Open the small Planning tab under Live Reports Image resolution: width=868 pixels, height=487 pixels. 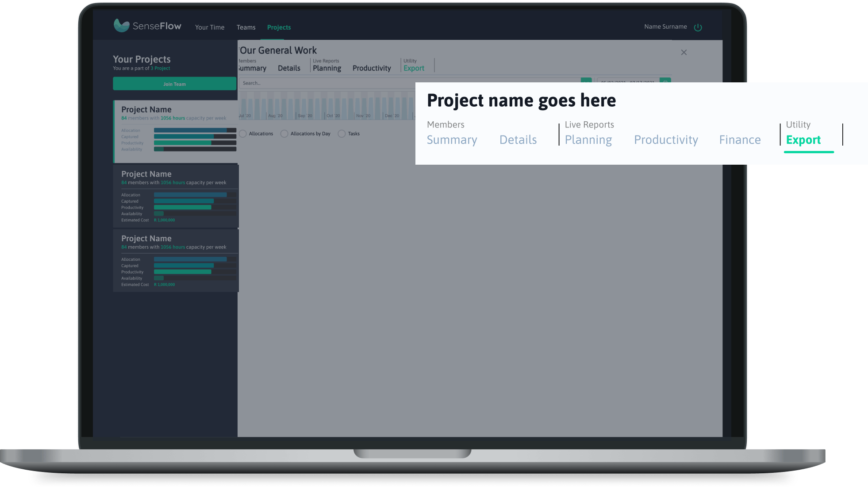click(326, 68)
